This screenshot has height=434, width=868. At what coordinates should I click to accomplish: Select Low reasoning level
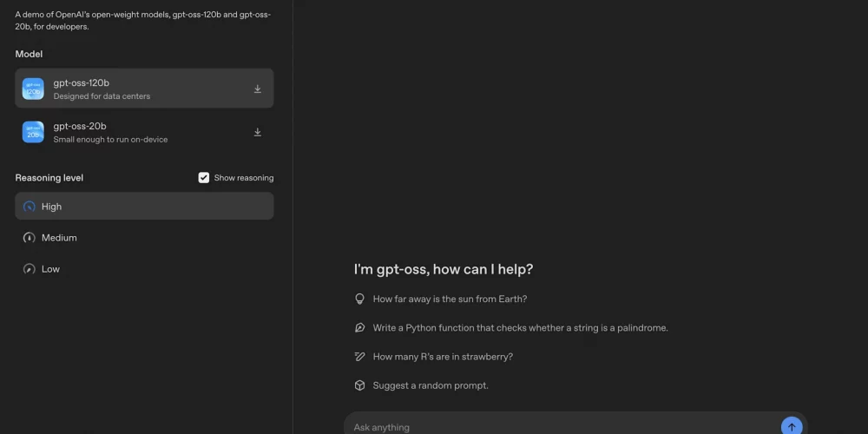pyautogui.click(x=144, y=269)
